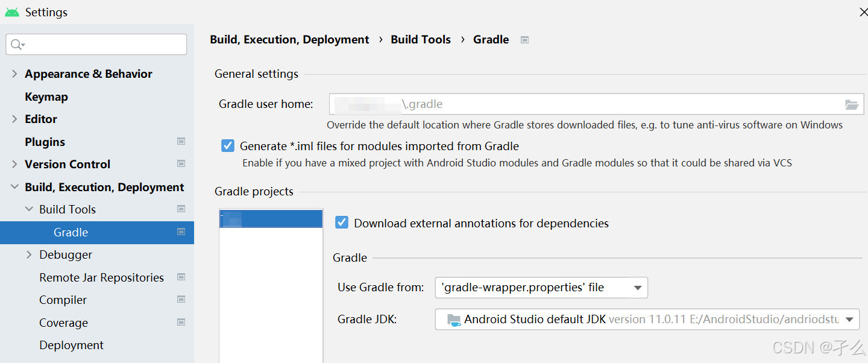Click the settings search field
The width and height of the screenshot is (868, 363).
[x=96, y=45]
